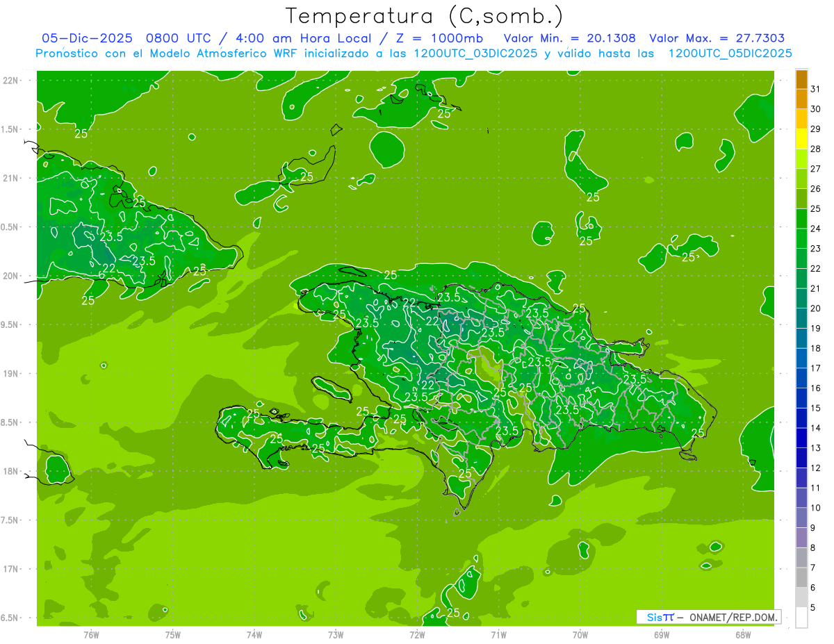Select 'Valor Max. = 27.7303' in the header
Image resolution: width=834 pixels, height=644 pixels.
tap(717, 38)
